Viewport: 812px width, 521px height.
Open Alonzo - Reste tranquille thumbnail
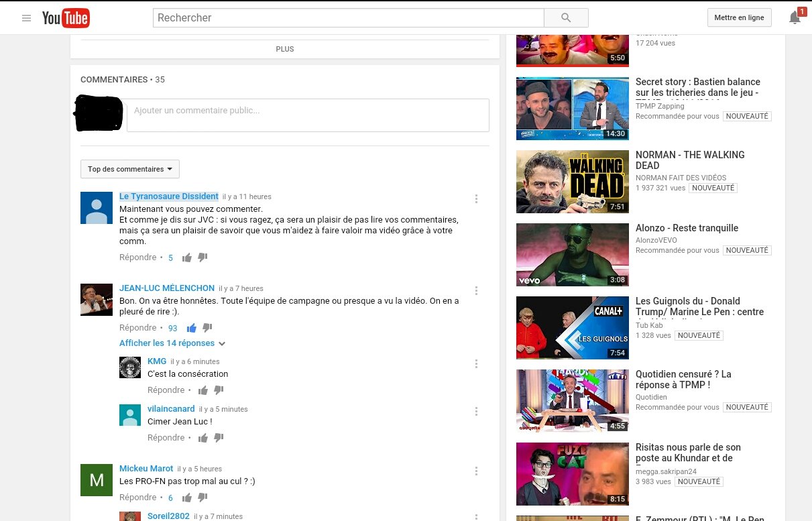tap(573, 255)
